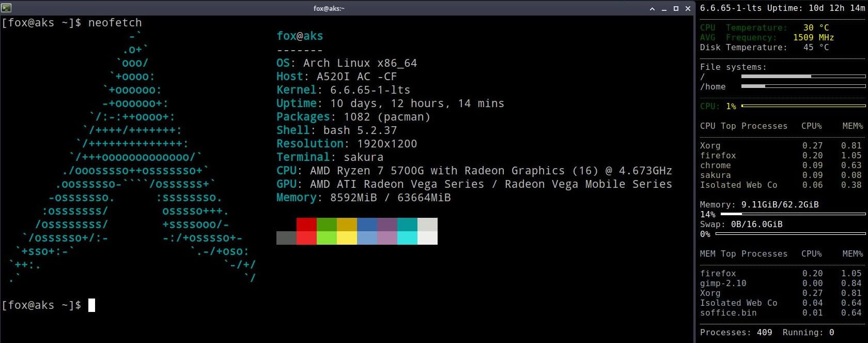Click the 'CPU: AMD Ryzen 7 5700G' line

tap(474, 171)
